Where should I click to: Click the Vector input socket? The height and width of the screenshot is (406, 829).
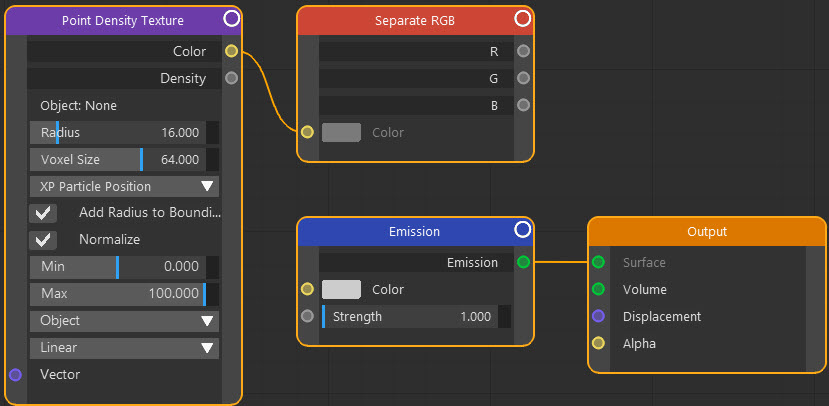[x=15, y=375]
